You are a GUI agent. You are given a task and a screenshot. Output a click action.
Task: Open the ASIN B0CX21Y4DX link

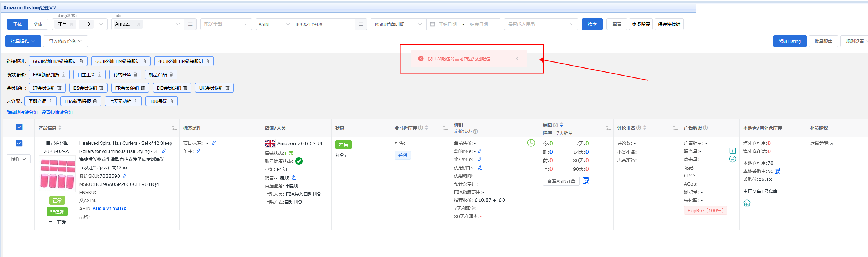(109, 208)
